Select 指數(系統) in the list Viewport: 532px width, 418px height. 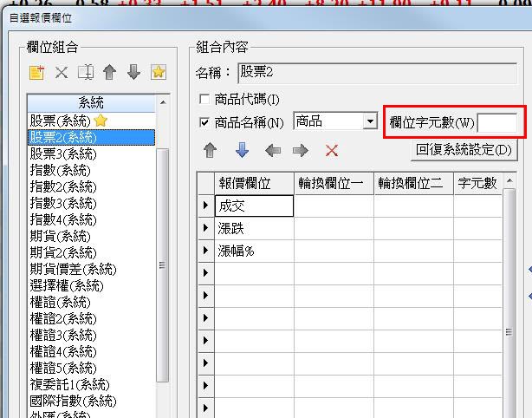tap(91, 170)
